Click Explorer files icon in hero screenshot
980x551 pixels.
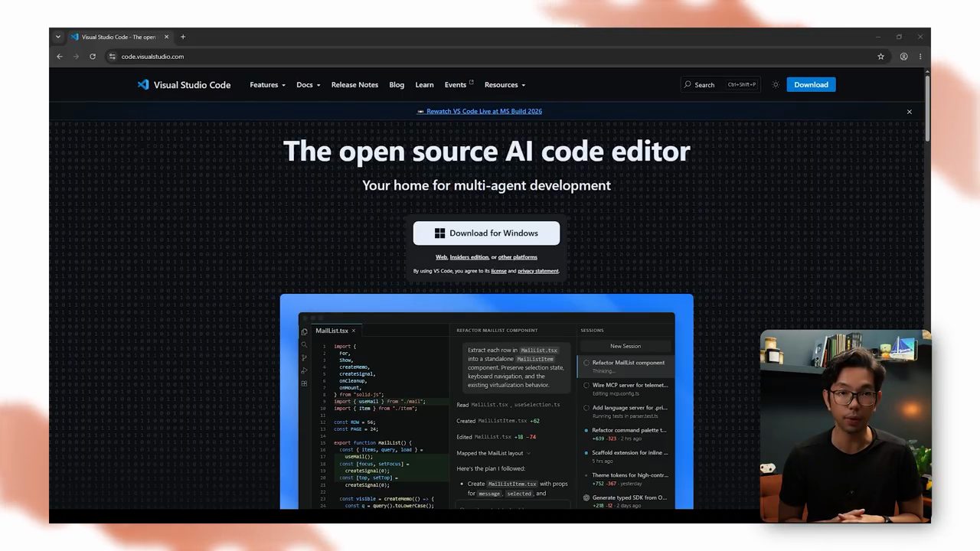tap(304, 331)
